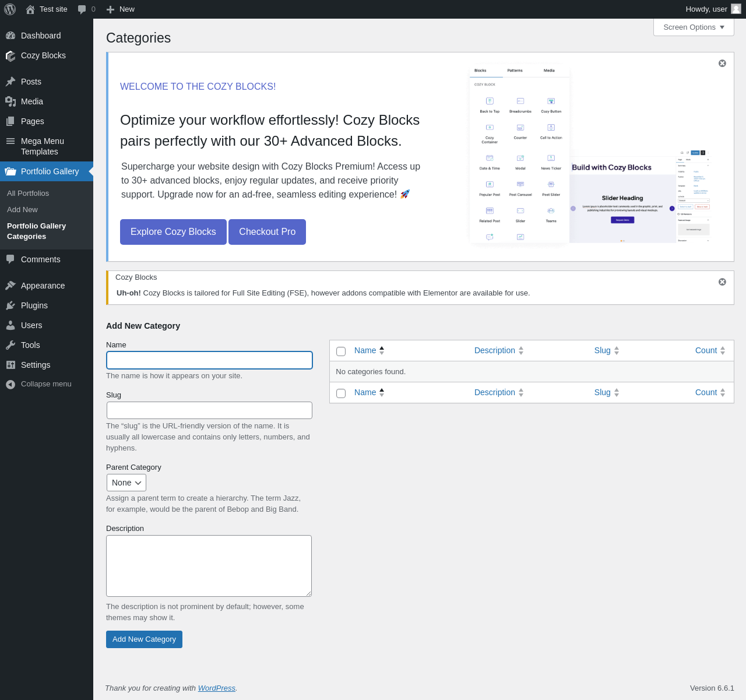The width and height of the screenshot is (746, 700).
Task: Open the comments bubble icon in admin bar
Action: (82, 9)
